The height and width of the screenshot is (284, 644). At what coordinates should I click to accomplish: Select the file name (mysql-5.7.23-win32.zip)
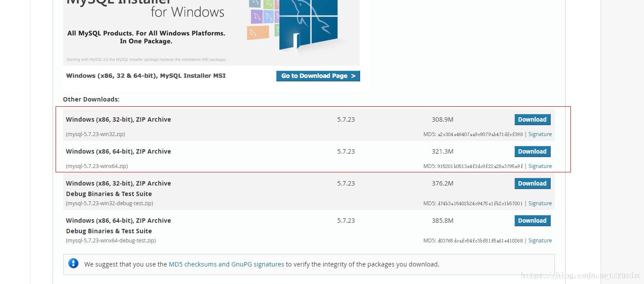point(96,134)
